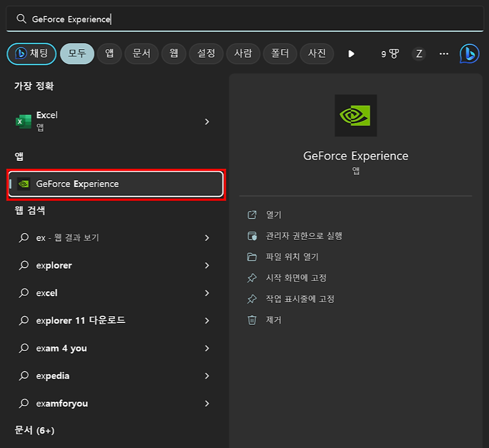The image size is (489, 448).
Task: Click the pin icon for 시작 화면에 고정
Action: tap(252, 278)
